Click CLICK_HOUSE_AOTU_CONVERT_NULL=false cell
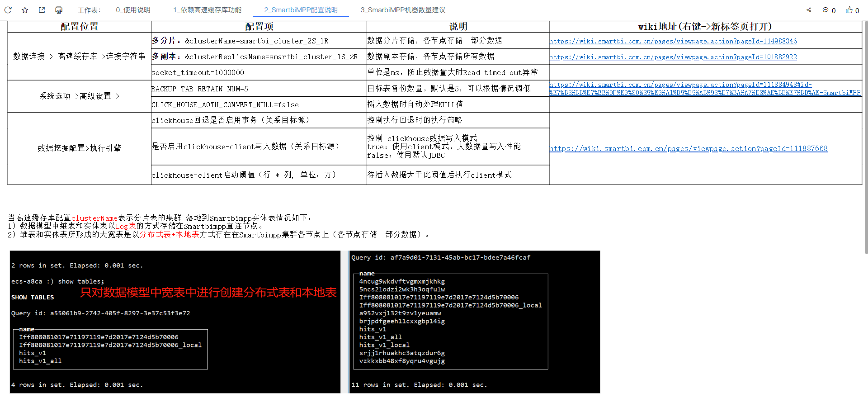This screenshot has height=398, width=868. point(259,104)
